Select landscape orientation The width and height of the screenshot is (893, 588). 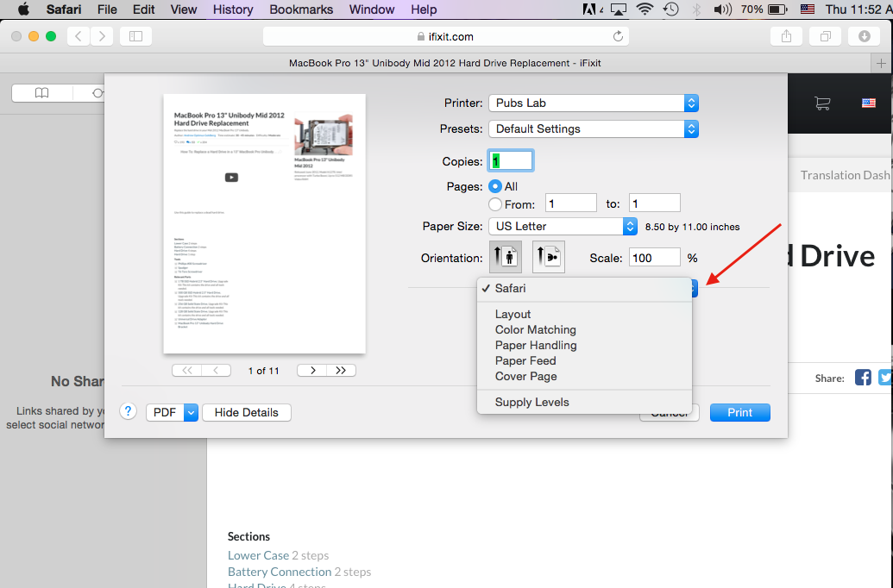tap(549, 257)
